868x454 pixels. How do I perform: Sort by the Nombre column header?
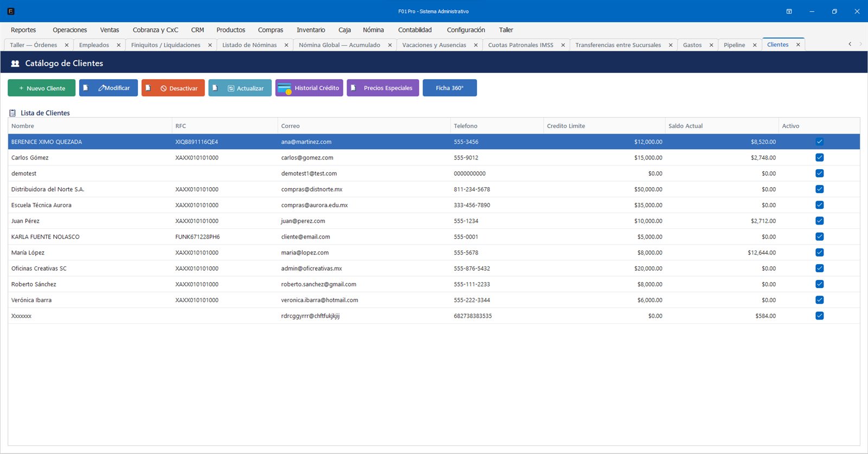(x=90, y=126)
